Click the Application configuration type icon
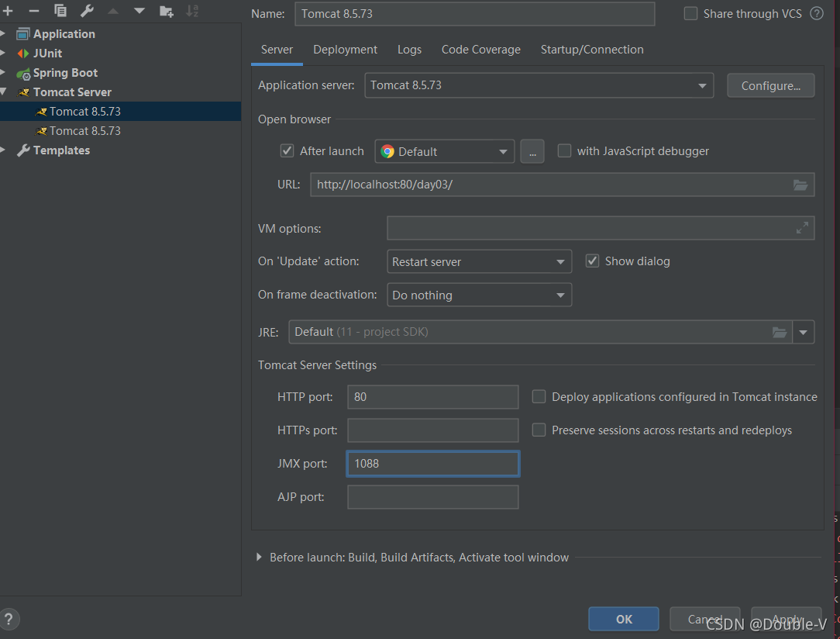 (x=22, y=34)
